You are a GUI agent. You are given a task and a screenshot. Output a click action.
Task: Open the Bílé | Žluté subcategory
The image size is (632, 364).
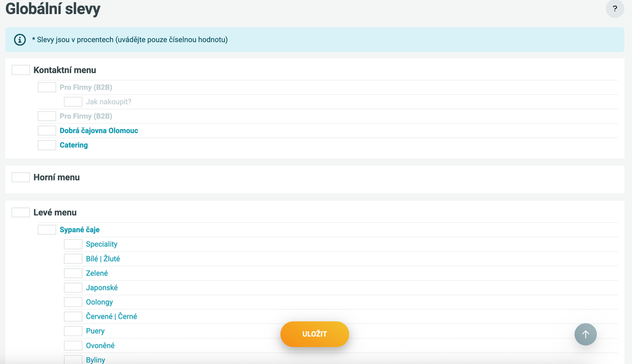[x=103, y=259]
